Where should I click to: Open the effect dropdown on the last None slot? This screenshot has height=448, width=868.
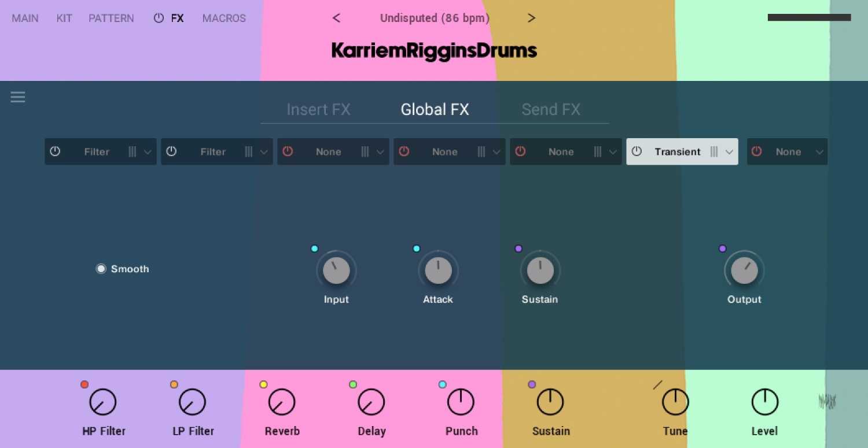click(x=820, y=151)
